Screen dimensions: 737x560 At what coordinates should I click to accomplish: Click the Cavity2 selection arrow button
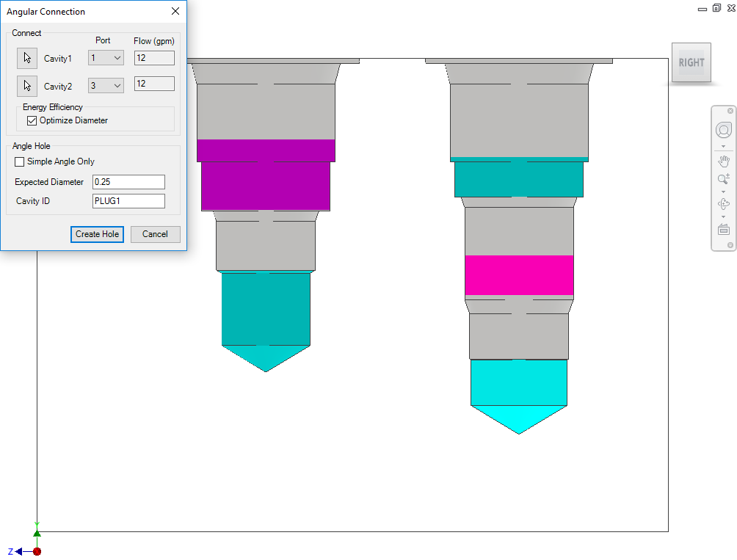(27, 86)
